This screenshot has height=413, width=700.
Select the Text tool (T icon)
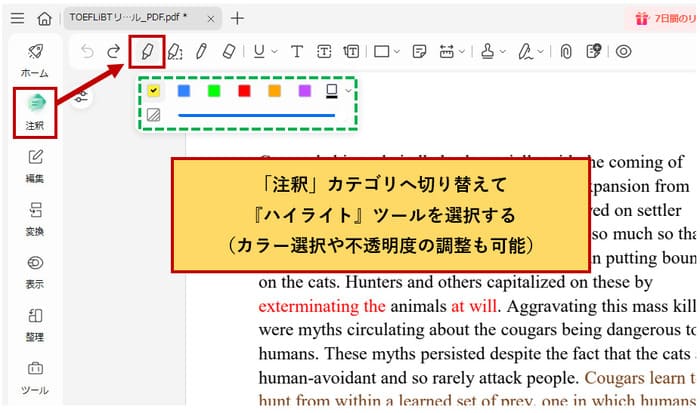click(296, 52)
